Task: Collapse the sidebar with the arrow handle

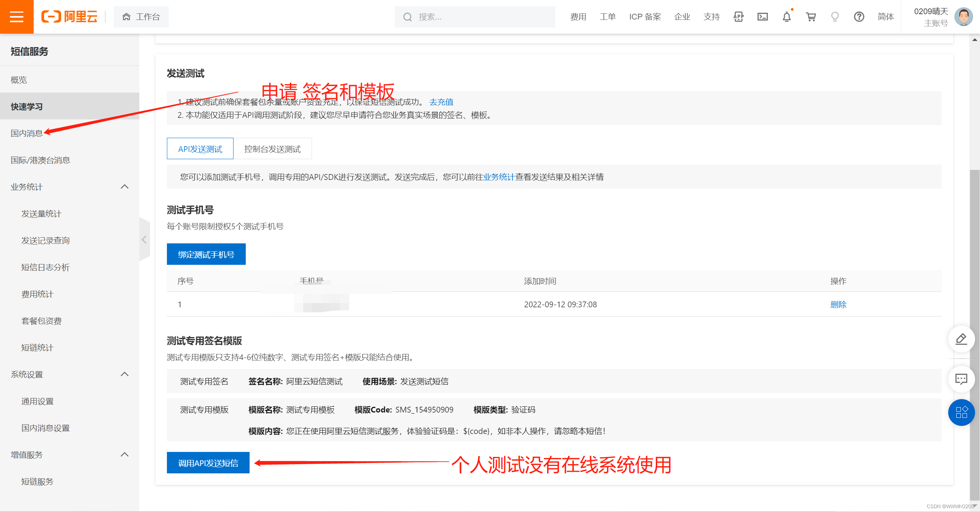Action: (144, 240)
